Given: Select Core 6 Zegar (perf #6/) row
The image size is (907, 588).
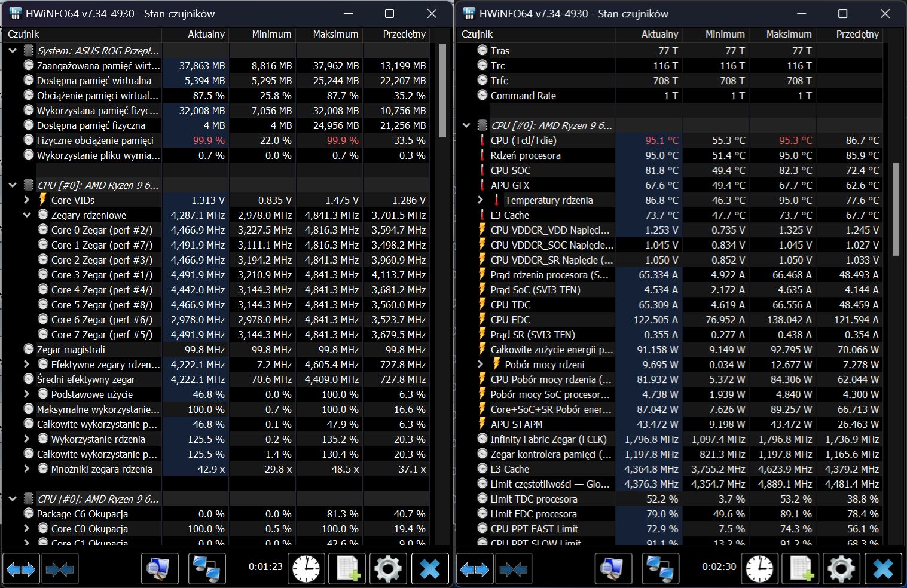Looking at the screenshot, I should pyautogui.click(x=215, y=320).
